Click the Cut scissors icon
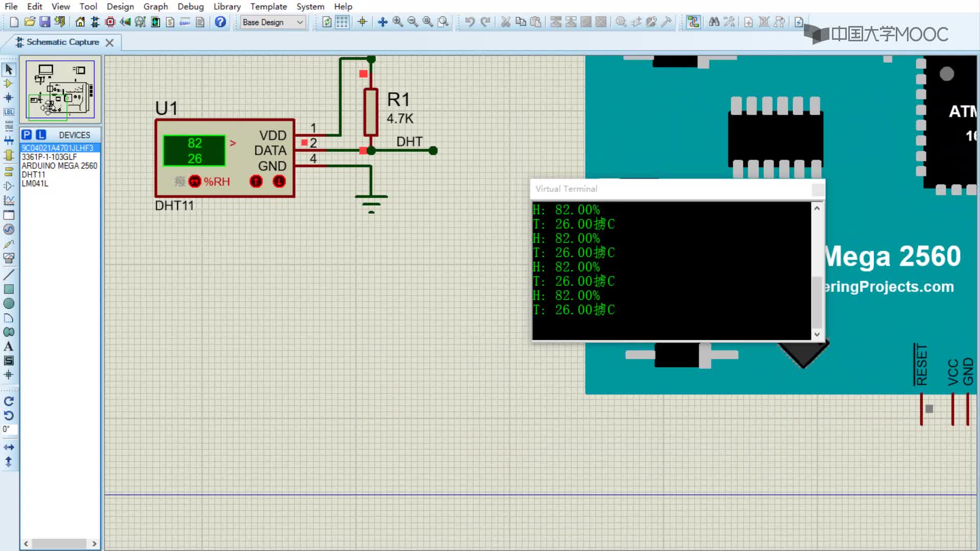This screenshot has height=551, width=980. (x=506, y=22)
